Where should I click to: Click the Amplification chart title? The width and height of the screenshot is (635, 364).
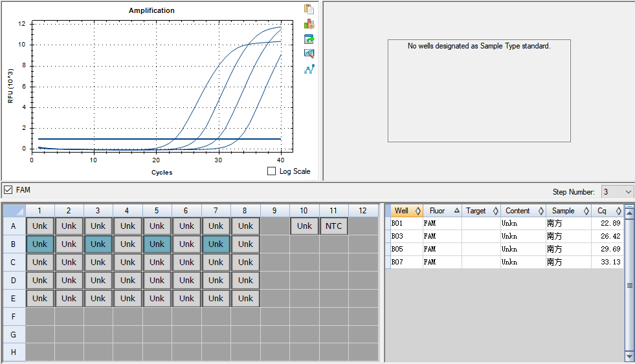tap(151, 10)
